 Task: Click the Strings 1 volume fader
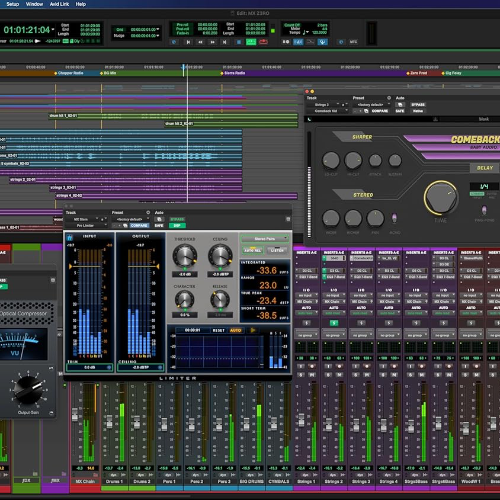pos(301,420)
